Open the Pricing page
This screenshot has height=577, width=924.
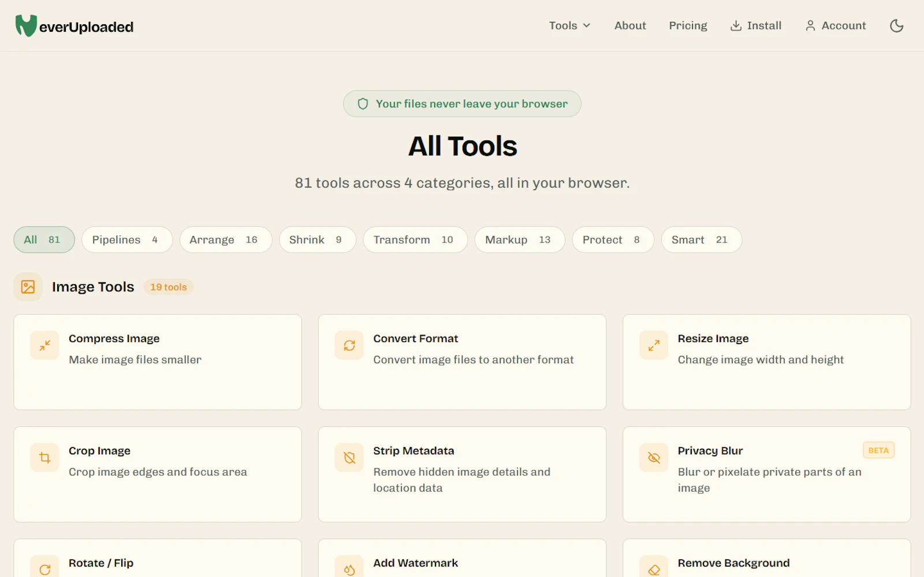tap(688, 25)
